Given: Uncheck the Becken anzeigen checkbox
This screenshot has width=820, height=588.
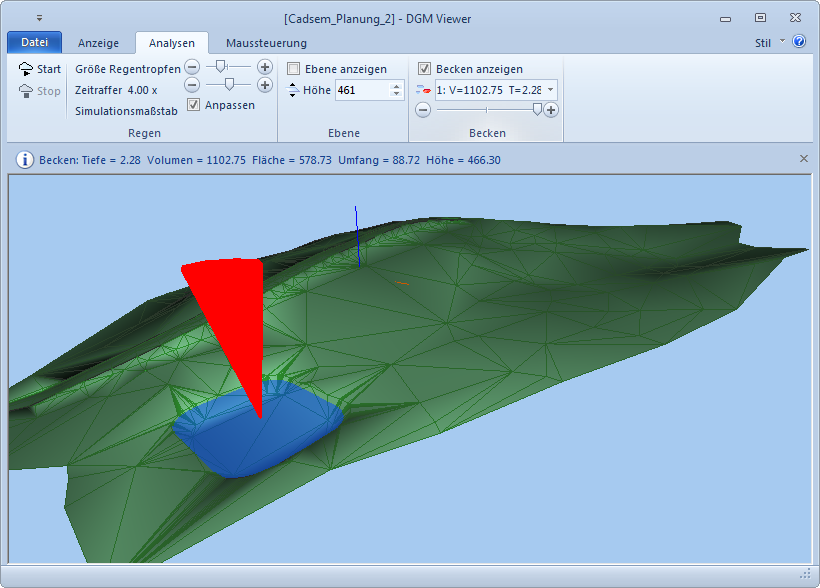Looking at the screenshot, I should (x=425, y=69).
